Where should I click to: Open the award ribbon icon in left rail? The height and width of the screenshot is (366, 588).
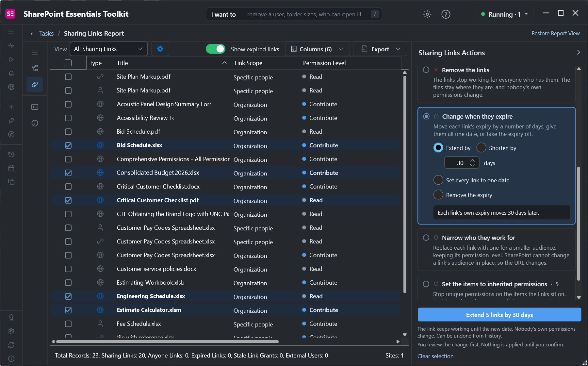pyautogui.click(x=11, y=318)
